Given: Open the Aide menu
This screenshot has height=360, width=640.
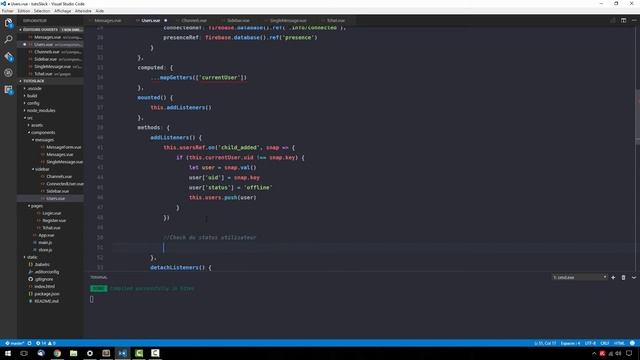Looking at the screenshot, I should click(100, 11).
